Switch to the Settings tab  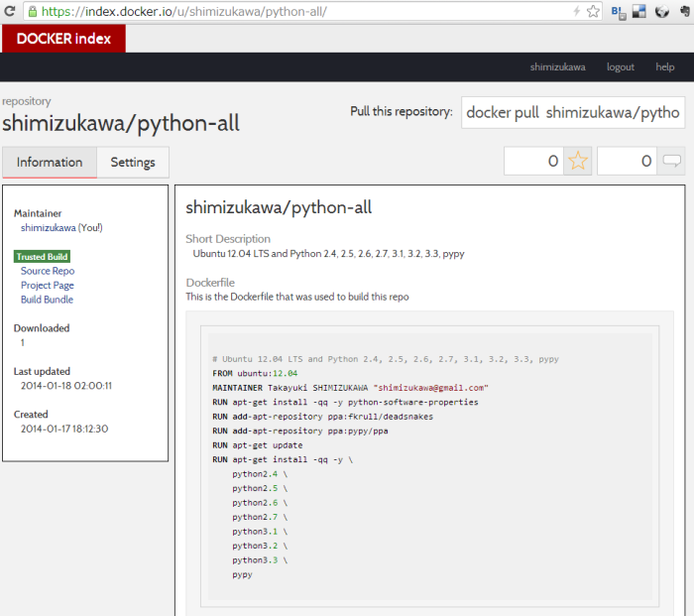click(x=133, y=162)
